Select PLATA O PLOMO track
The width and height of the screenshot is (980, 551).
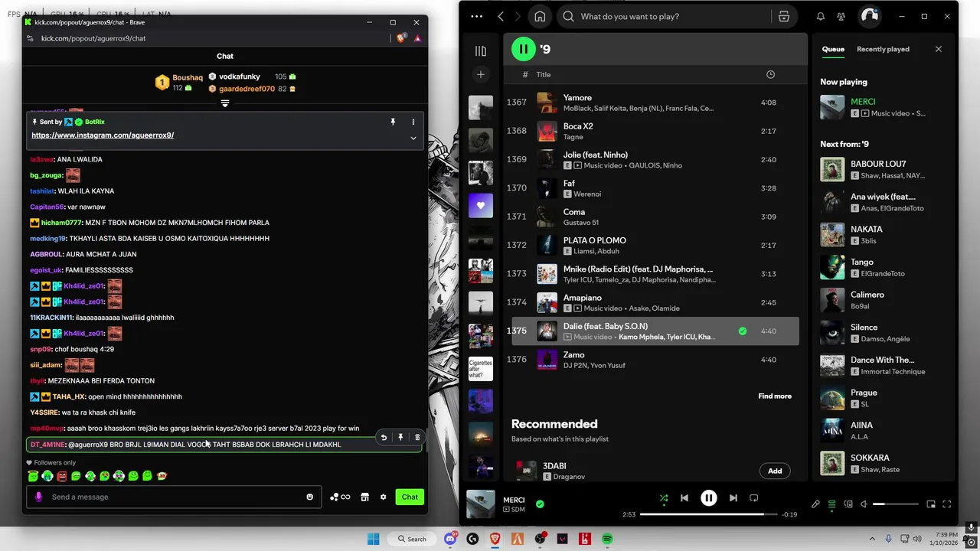(655, 245)
